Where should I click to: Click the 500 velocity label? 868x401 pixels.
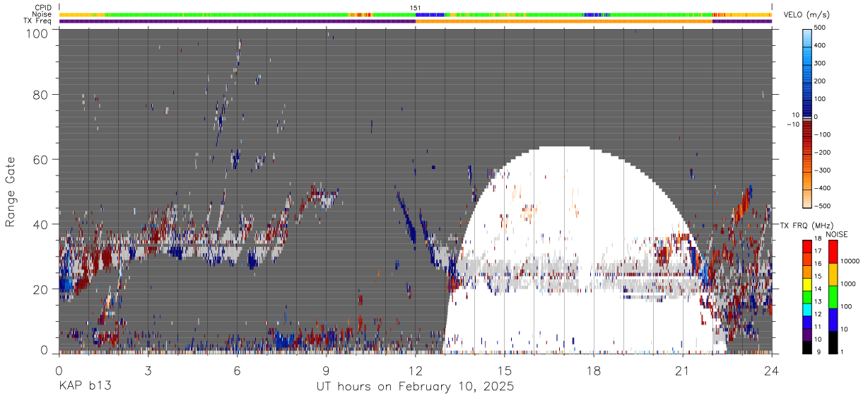821,28
